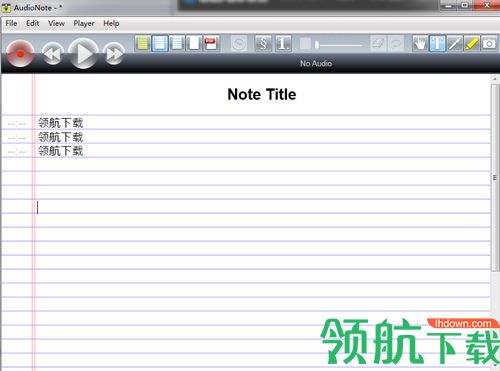Screen dimensions: 500x371
Task: Select the hand pan tool
Action: coord(420,43)
